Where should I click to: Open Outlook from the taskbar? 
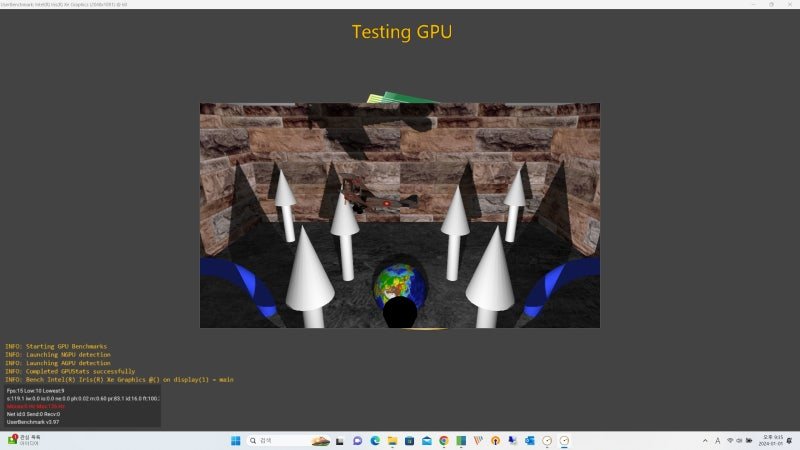pyautogui.click(x=530, y=441)
